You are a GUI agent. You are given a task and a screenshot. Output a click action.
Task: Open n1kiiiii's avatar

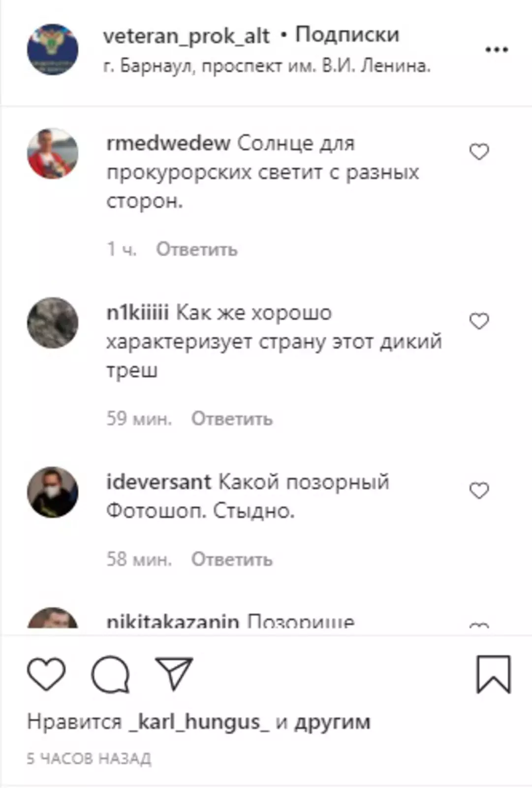pyautogui.click(x=53, y=323)
